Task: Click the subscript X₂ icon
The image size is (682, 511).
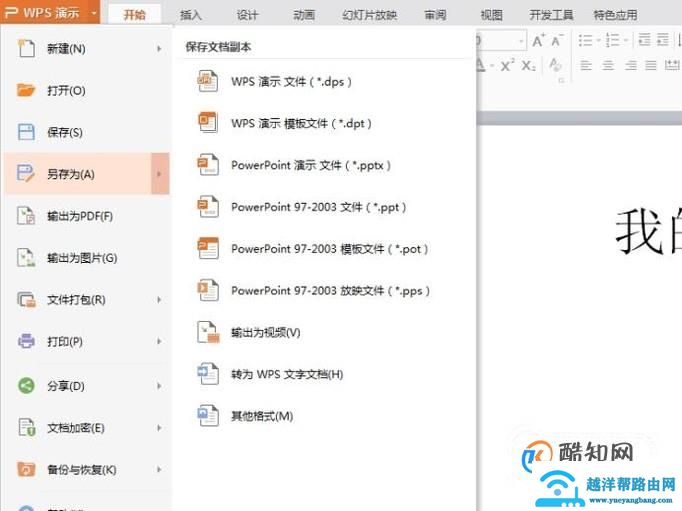Action: [528, 66]
